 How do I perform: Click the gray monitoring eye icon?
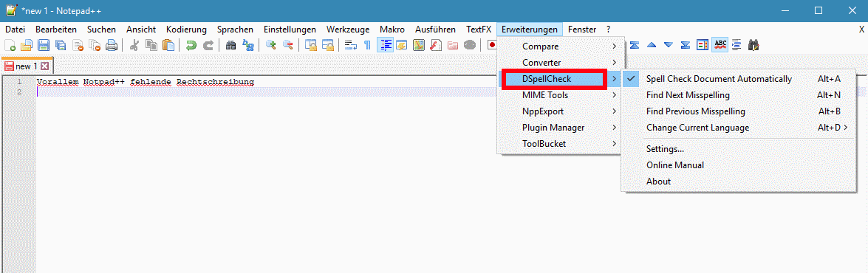click(469, 45)
